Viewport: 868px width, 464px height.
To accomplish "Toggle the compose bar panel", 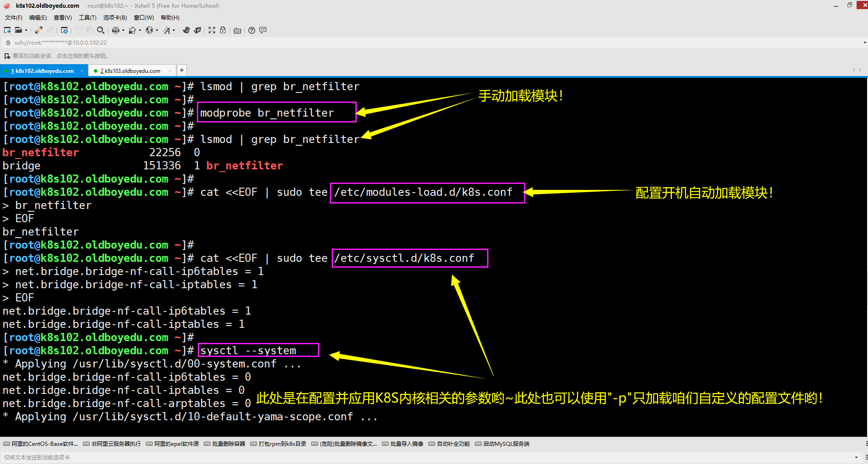I will (263, 30).
